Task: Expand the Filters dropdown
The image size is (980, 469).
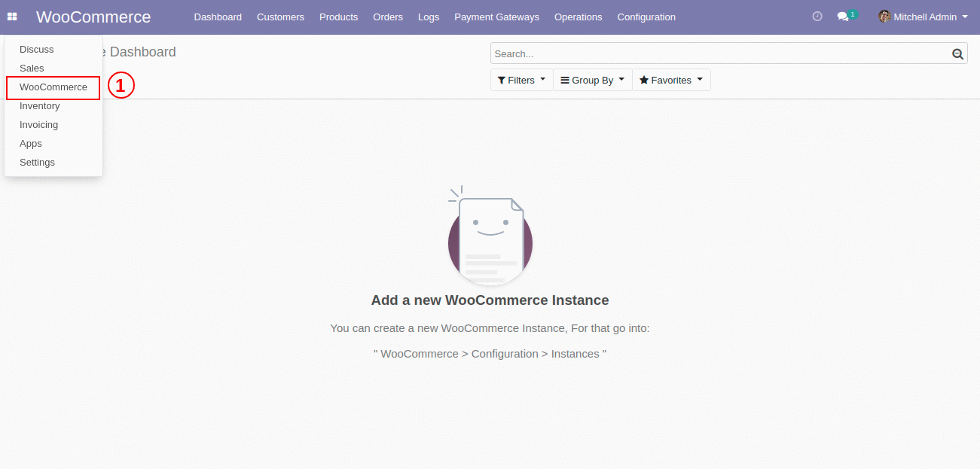Action: pyautogui.click(x=521, y=80)
